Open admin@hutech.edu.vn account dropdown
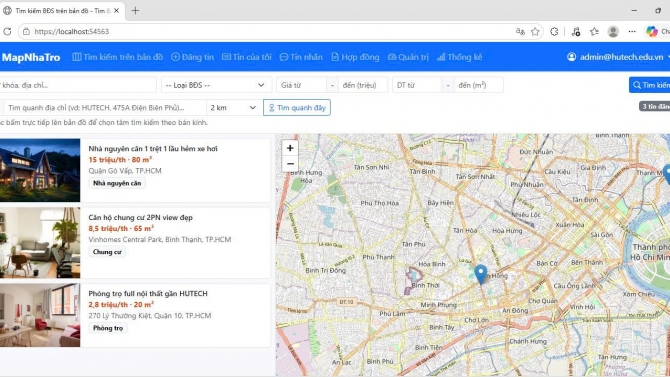670x377 pixels. (618, 57)
